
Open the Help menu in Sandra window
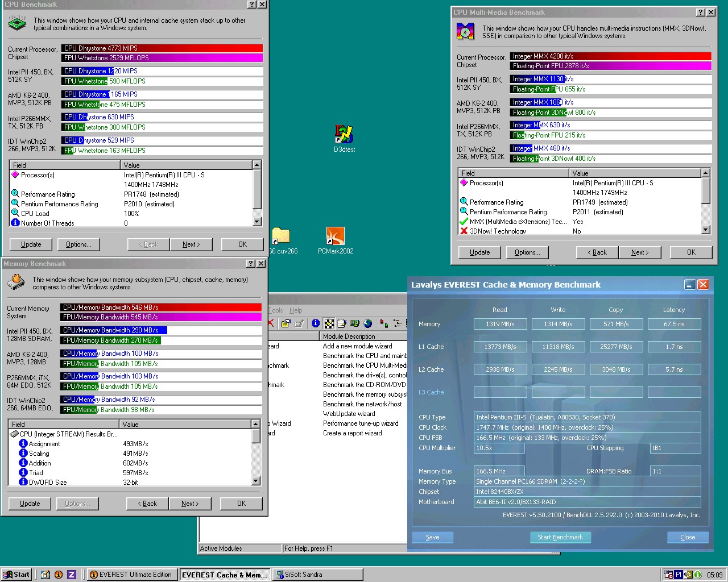pyautogui.click(x=296, y=310)
